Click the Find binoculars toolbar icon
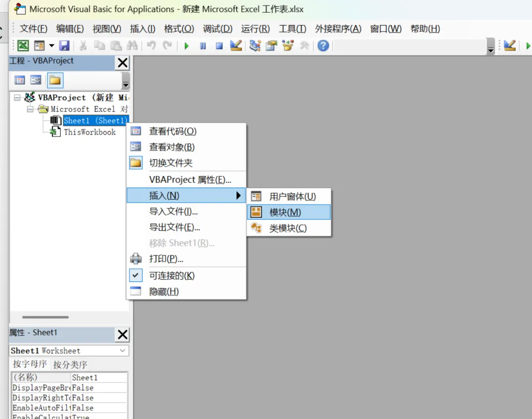This screenshot has width=532, height=419. (132, 45)
